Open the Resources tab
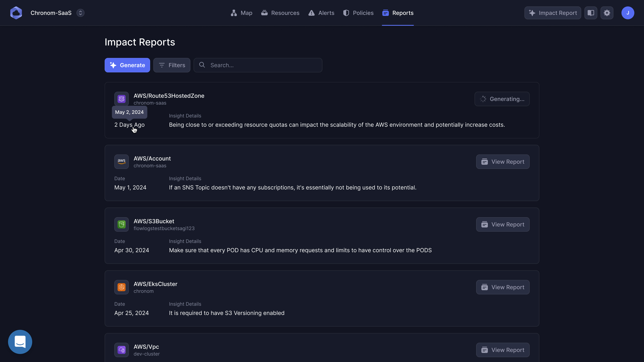The image size is (644, 362). (280, 13)
